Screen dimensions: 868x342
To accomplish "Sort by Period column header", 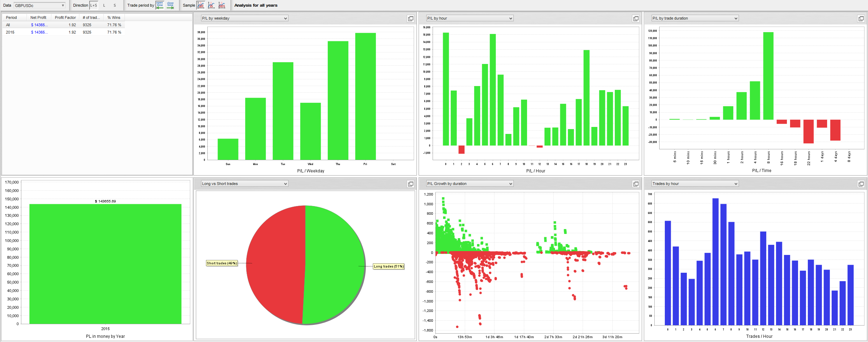I will click(14, 17).
